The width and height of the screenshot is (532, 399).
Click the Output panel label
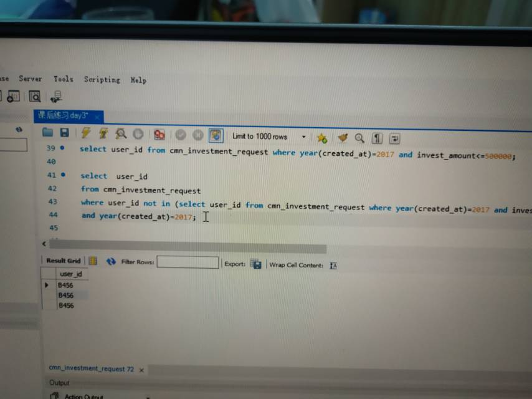[x=59, y=383]
